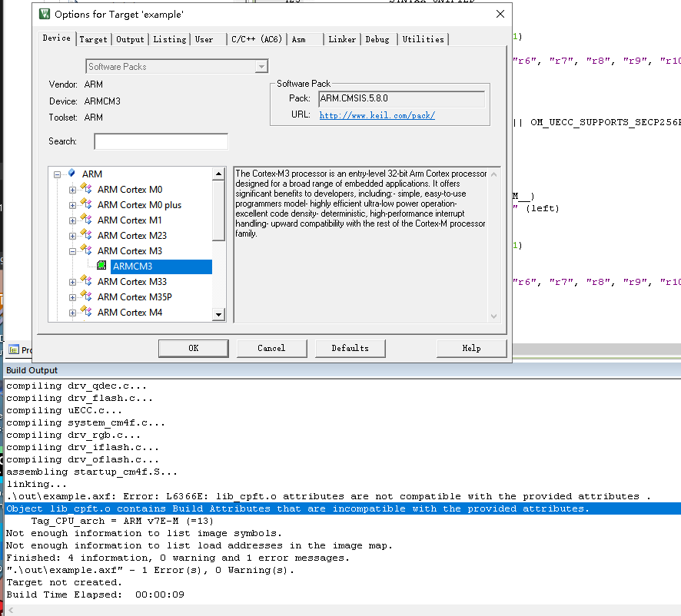Select ARM Cortex M33 in device tree
Viewport: 681px width, 616px height.
[132, 282]
